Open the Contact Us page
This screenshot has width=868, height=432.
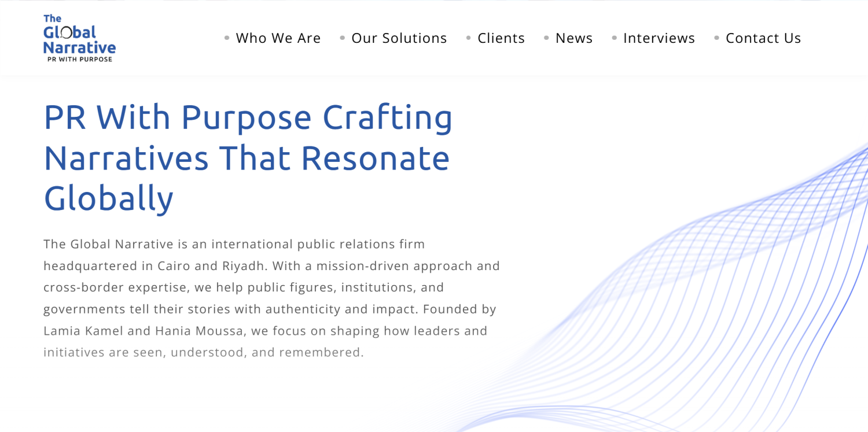click(763, 38)
